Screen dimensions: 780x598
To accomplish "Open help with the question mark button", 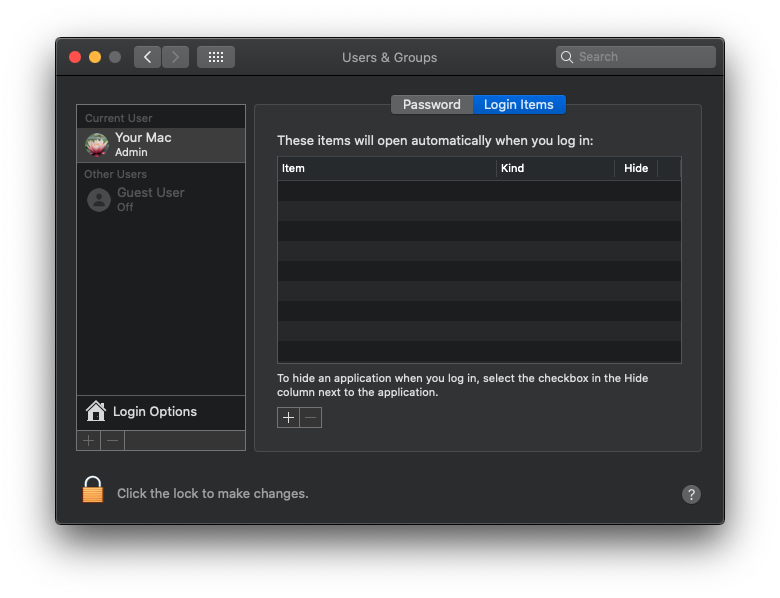I will tap(691, 494).
